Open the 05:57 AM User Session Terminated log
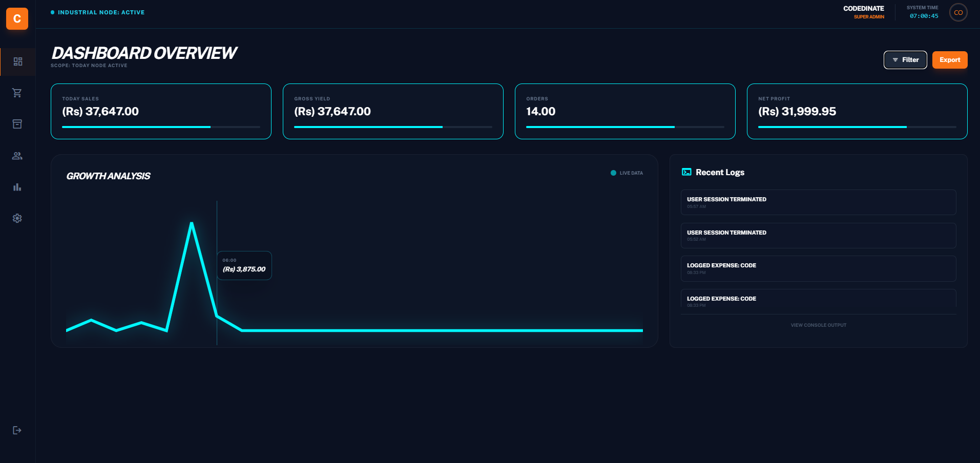Viewport: 980px width, 463px height. coord(818,202)
